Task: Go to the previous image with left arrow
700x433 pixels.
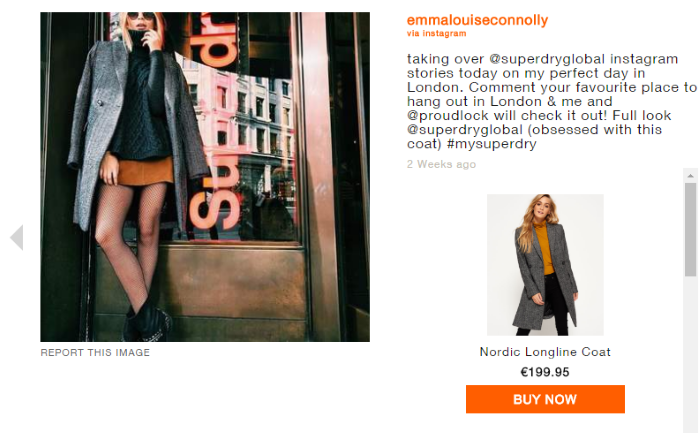Action: (x=17, y=237)
